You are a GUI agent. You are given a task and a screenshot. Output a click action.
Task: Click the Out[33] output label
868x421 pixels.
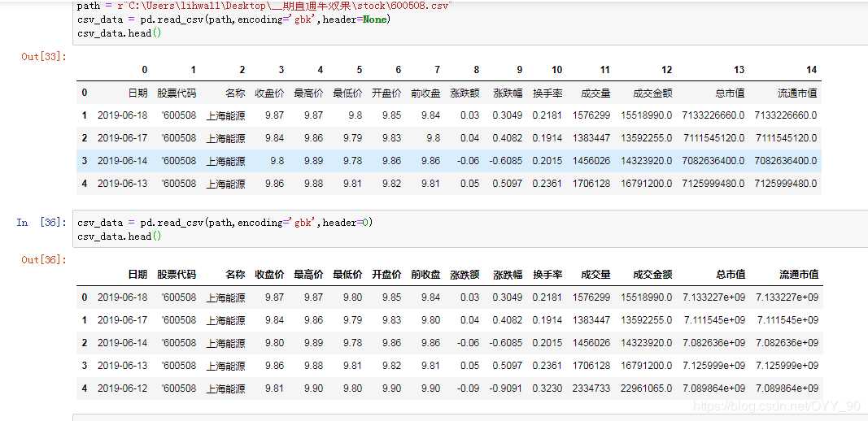click(x=44, y=56)
